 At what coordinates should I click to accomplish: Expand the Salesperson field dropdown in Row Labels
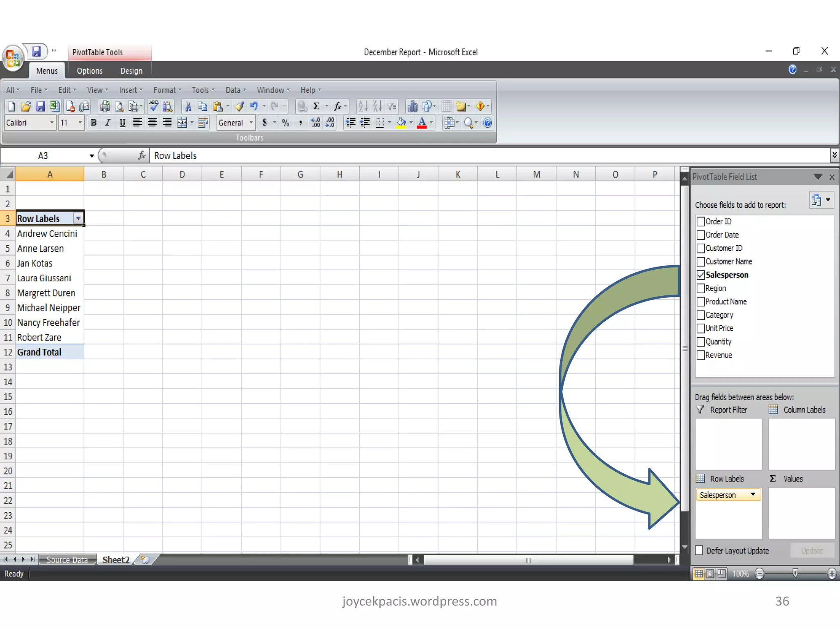[753, 495]
